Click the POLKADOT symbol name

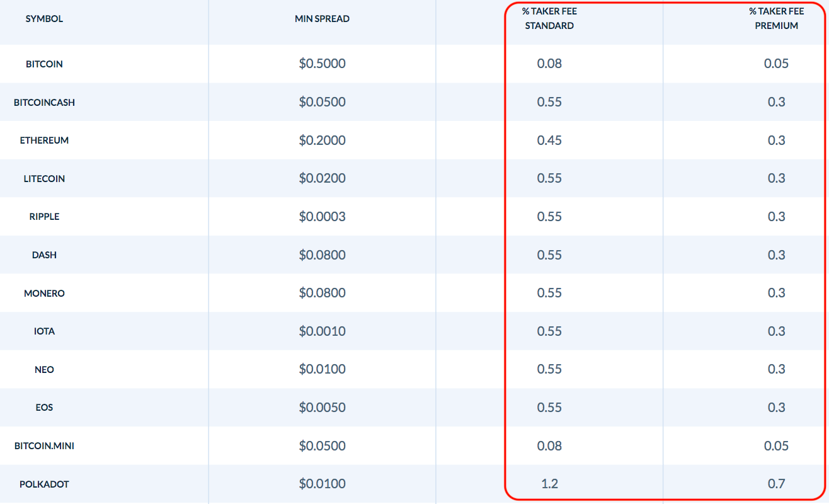click(x=44, y=484)
